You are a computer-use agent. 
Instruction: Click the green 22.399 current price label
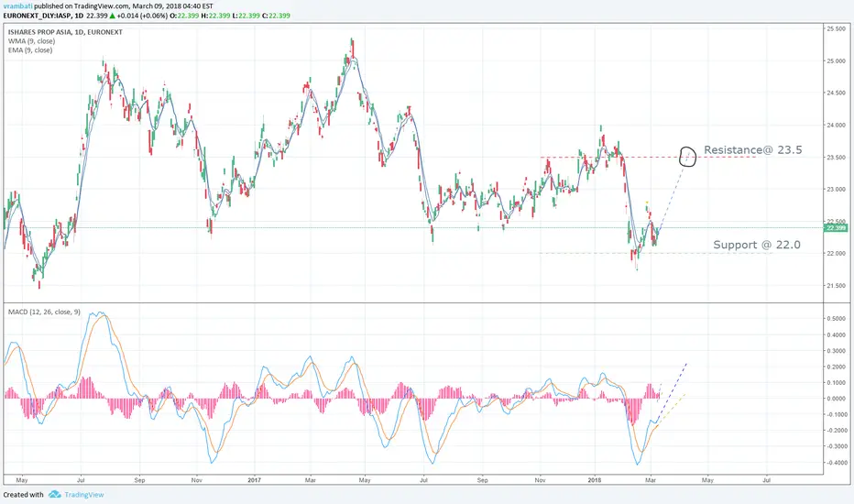(836, 228)
